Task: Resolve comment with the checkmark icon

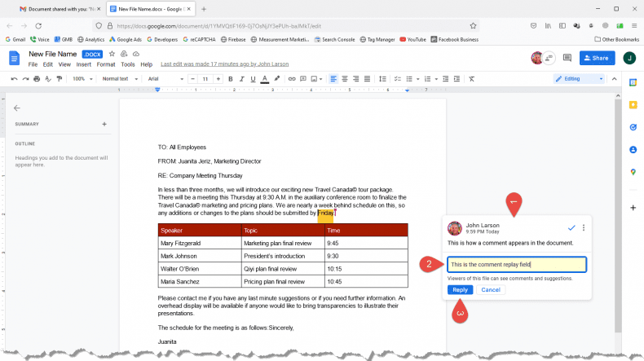Action: pos(571,227)
